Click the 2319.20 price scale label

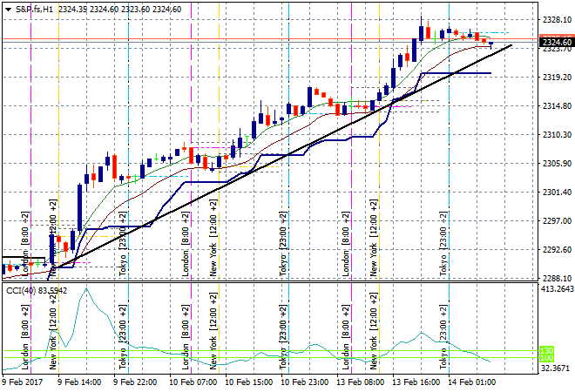pos(556,77)
